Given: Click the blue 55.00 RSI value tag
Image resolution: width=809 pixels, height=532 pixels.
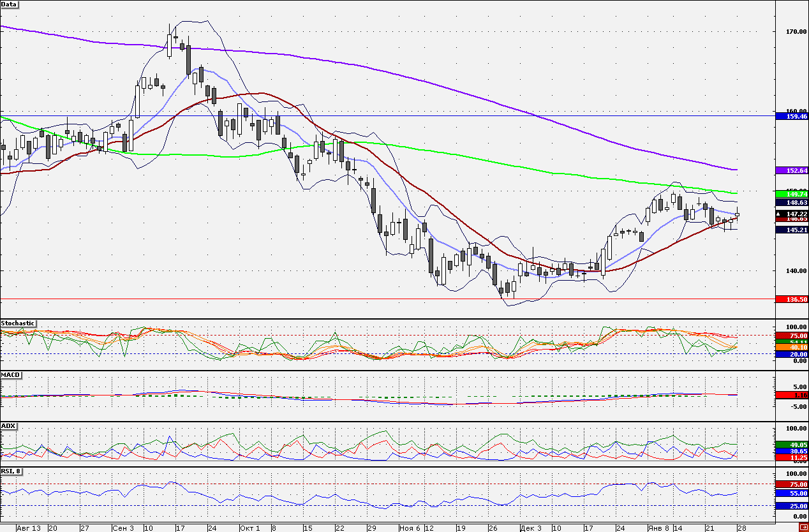Looking at the screenshot, I should click(x=791, y=493).
